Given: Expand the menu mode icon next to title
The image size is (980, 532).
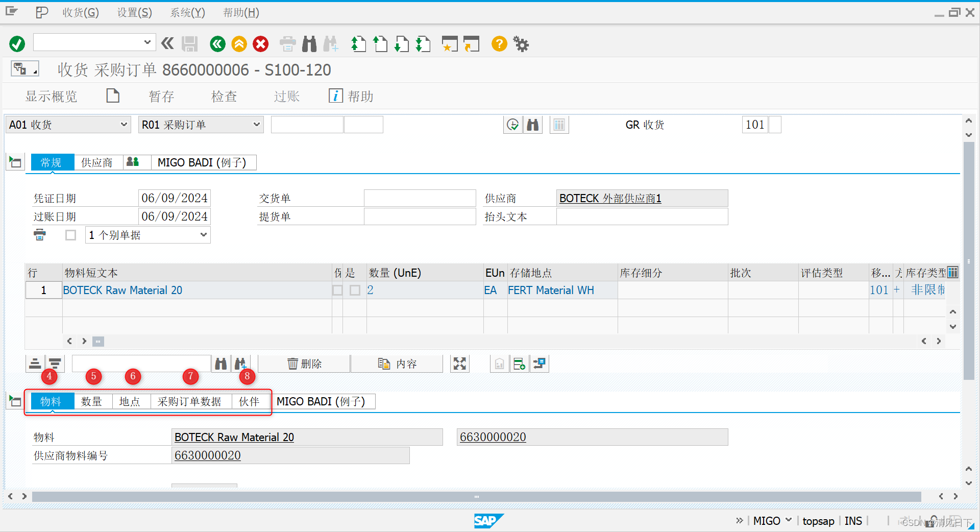Looking at the screenshot, I should pos(24,68).
